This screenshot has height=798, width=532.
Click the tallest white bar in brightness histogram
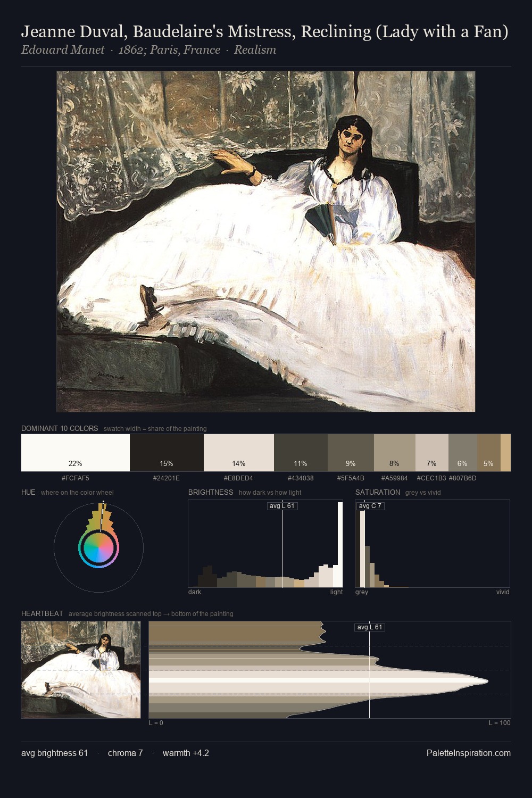(x=340, y=545)
